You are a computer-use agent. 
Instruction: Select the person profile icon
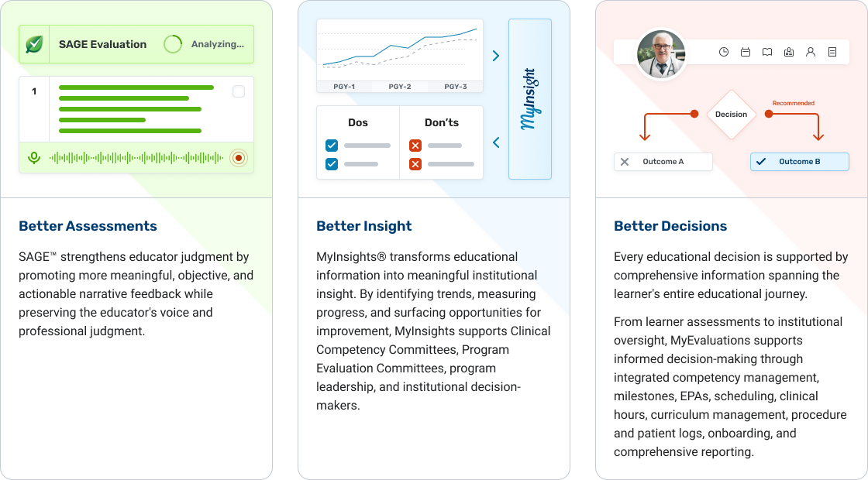tap(811, 52)
